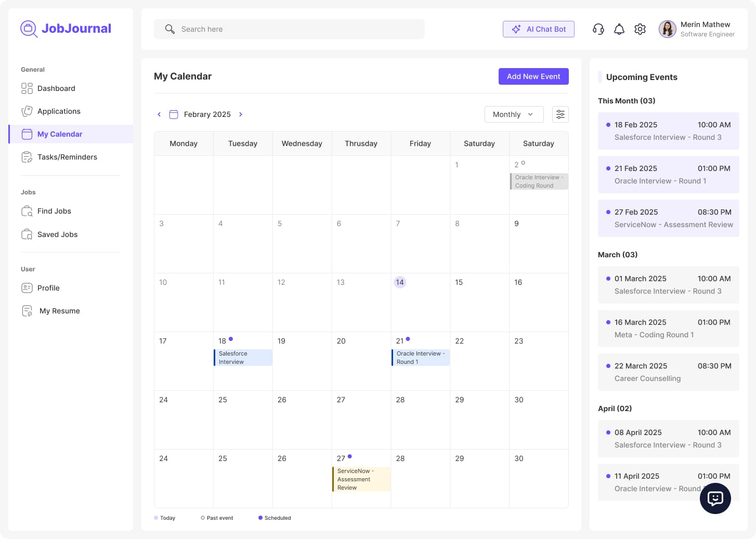This screenshot has width=756, height=539.
Task: Open the Oracle Interview Round 1 calendar event
Action: [x=421, y=358]
